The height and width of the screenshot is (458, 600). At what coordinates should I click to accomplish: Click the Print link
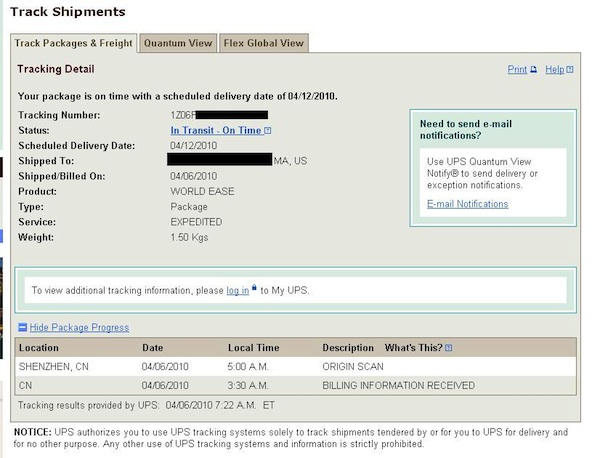click(x=517, y=70)
